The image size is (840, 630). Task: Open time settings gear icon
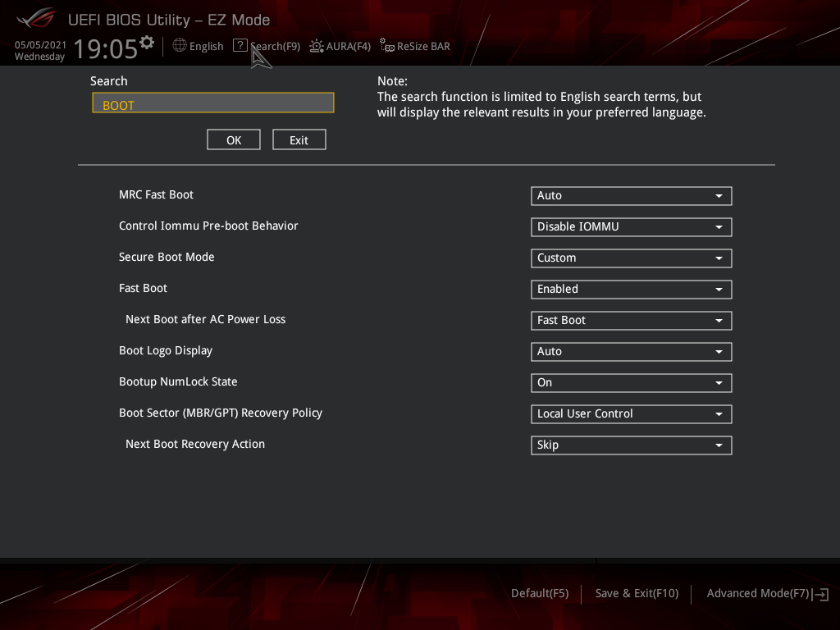point(147,43)
